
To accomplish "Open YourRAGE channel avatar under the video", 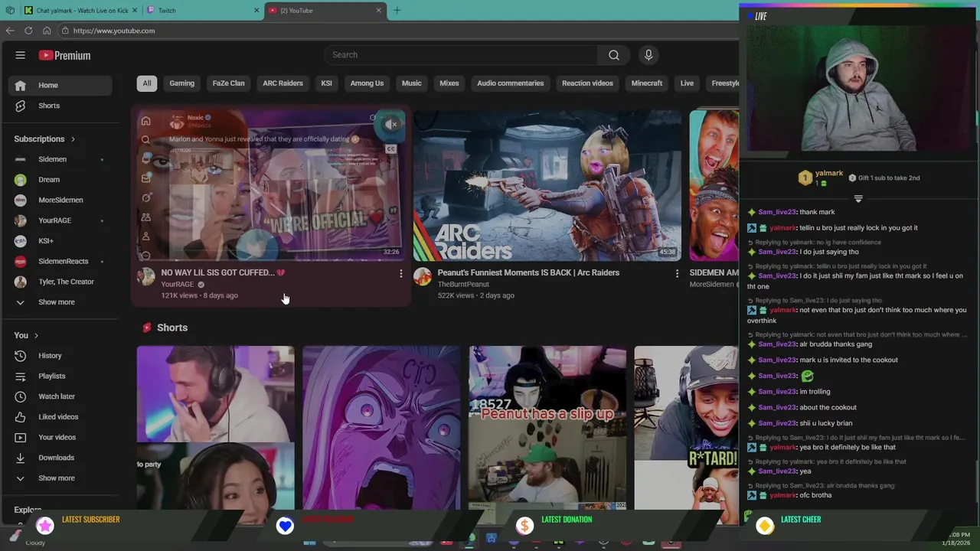I will (x=145, y=276).
